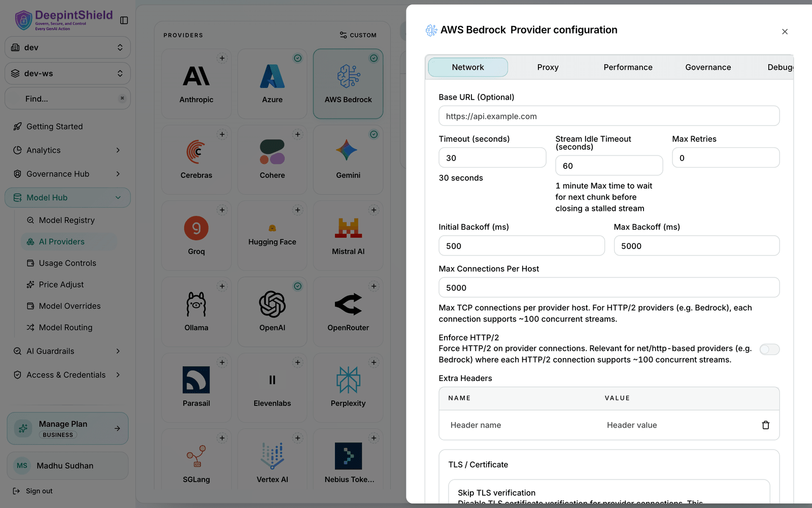
Task: Select the Azure provider card
Action: pyautogui.click(x=272, y=84)
